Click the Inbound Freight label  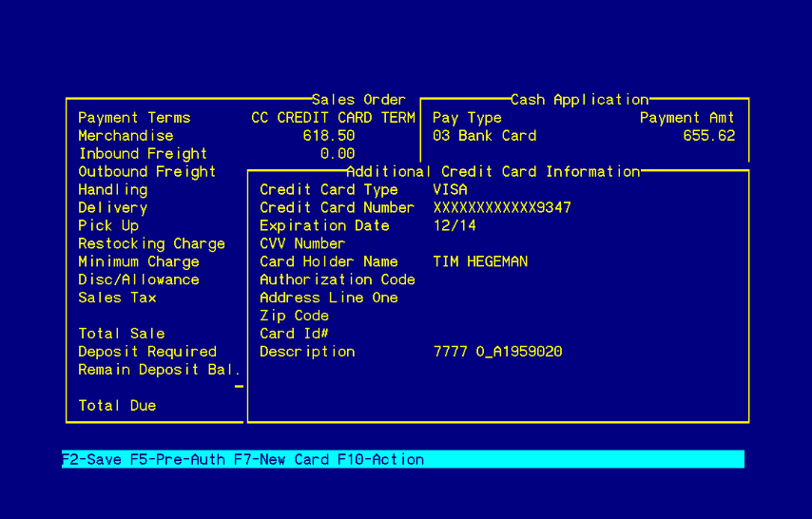[143, 154]
